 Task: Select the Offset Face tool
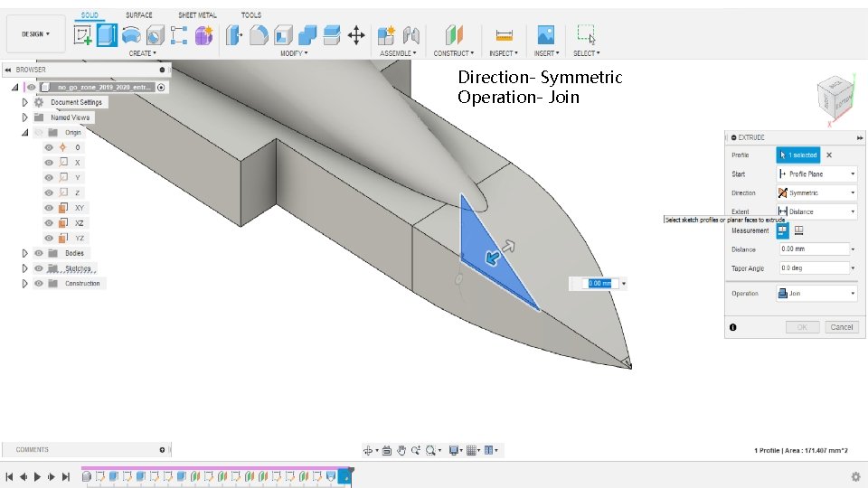point(331,35)
